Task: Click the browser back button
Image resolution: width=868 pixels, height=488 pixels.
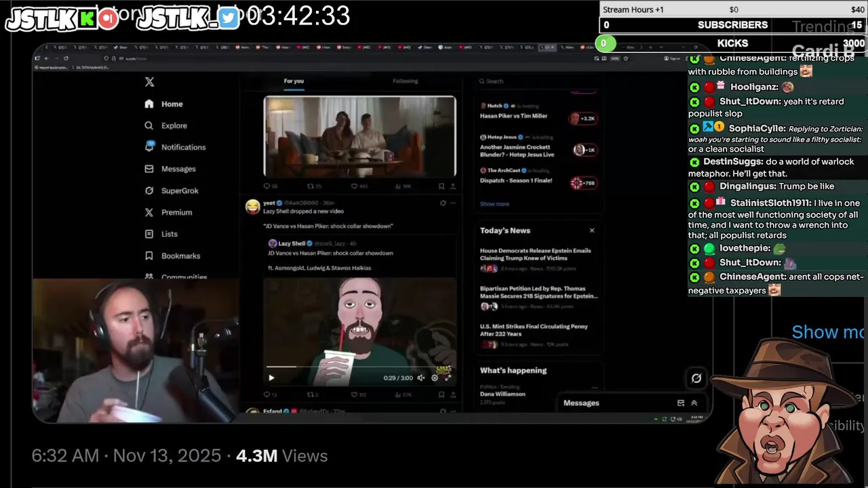Action: click(46, 58)
